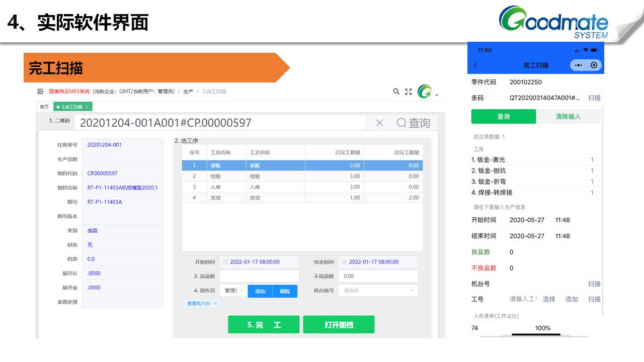Clear the QR code field with X

click(x=379, y=123)
